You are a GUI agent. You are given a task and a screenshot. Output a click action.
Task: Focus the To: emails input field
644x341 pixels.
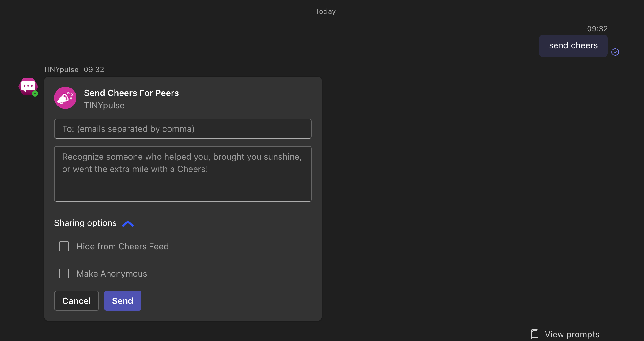183,129
